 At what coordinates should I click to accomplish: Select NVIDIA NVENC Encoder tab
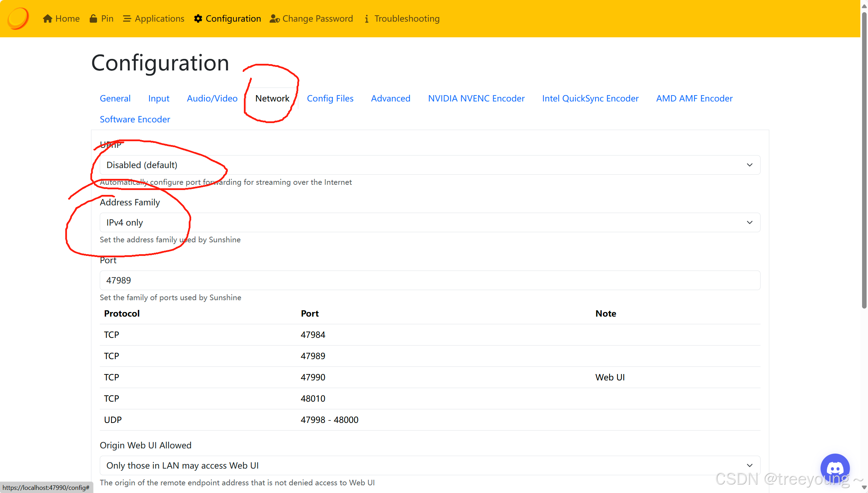[476, 98]
